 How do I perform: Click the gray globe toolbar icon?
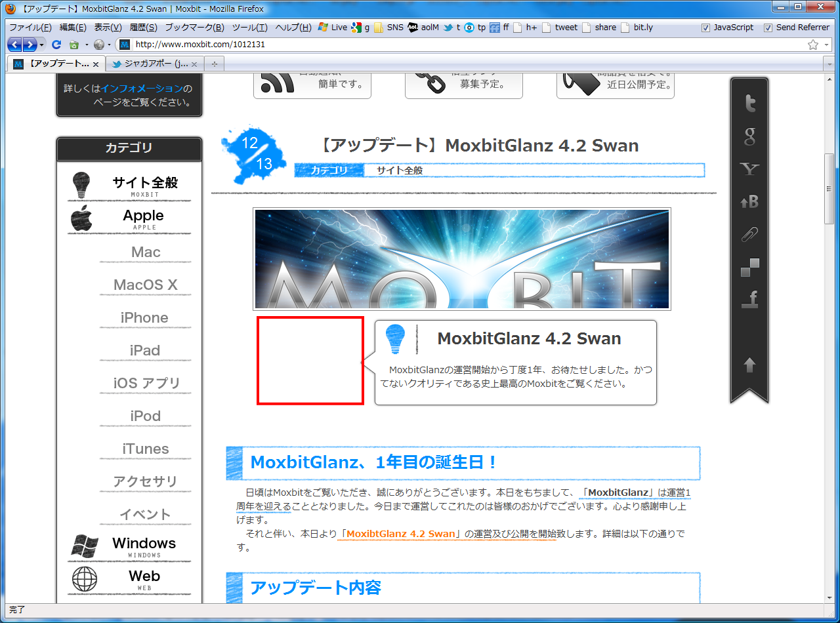tap(99, 45)
